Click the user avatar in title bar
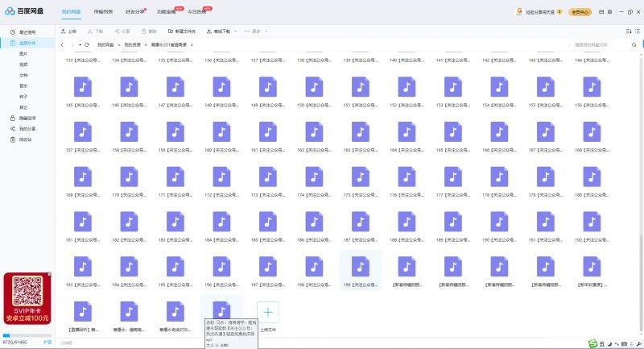 519,11
